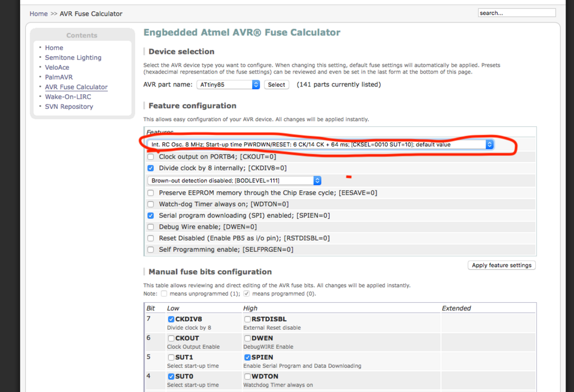Enable Clock output on PORTB4 checkbox
Viewport: 574px width, 392px height.
pos(150,157)
